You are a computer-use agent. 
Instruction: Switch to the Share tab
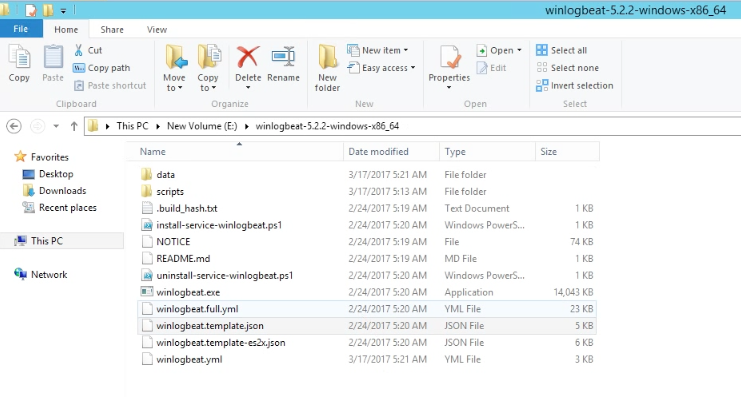coord(112,29)
